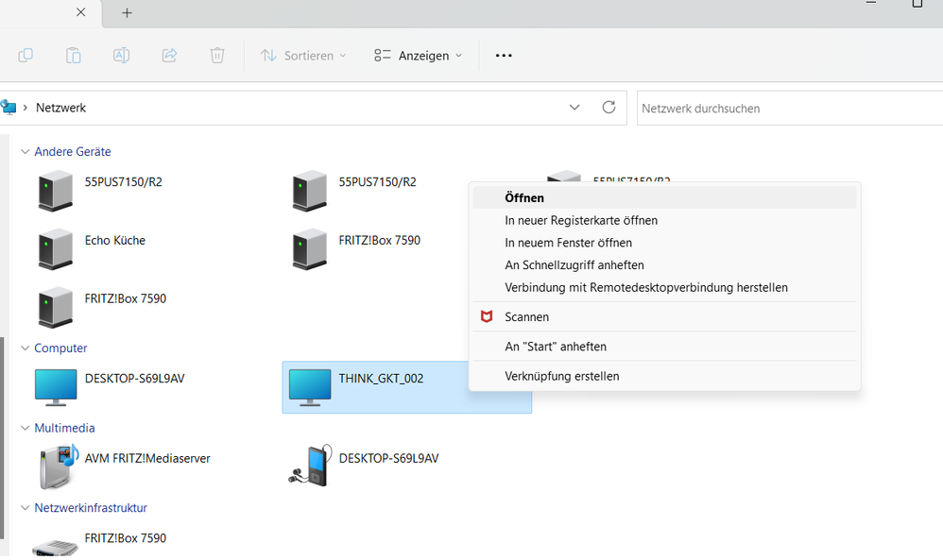Choose Verknüpfung erstellen menu entry

coord(561,376)
